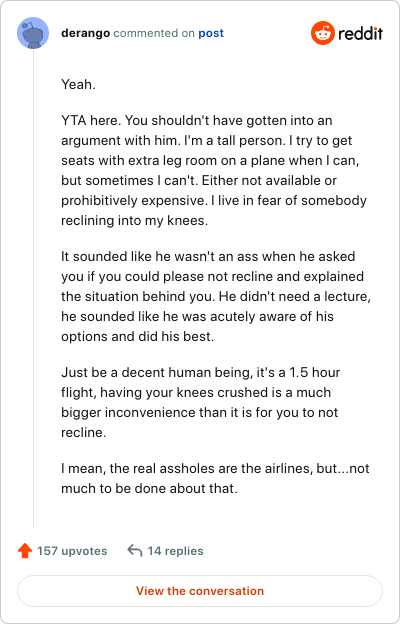Collapse the comment using the vertical thread line
The width and height of the screenshot is (400, 624).
(33, 288)
